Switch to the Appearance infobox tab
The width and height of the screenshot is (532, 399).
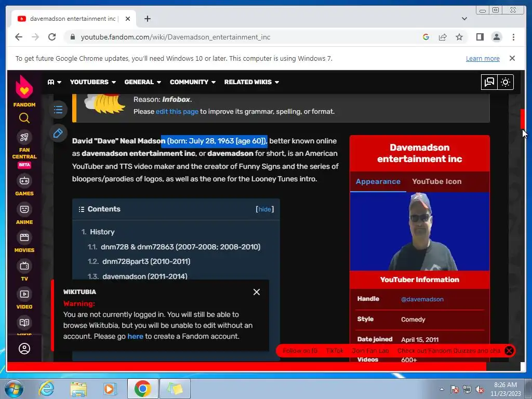click(378, 181)
